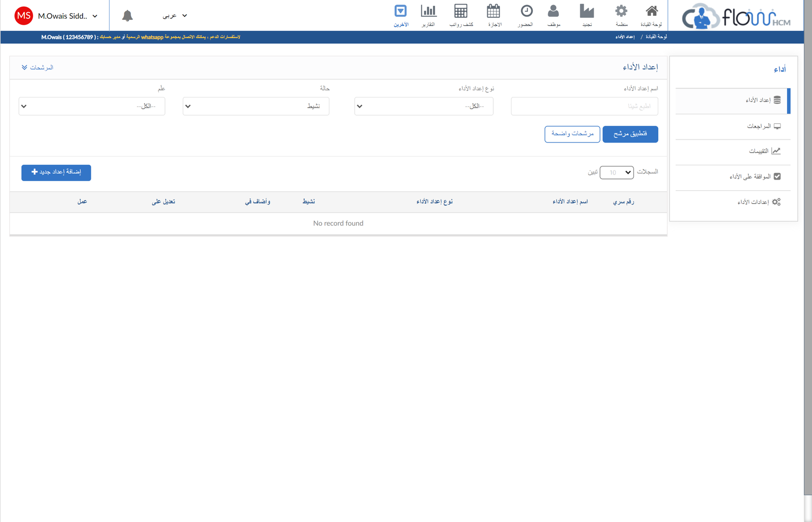Click the blue apply filter button
Screen dimensions: 812x522
[630, 134]
